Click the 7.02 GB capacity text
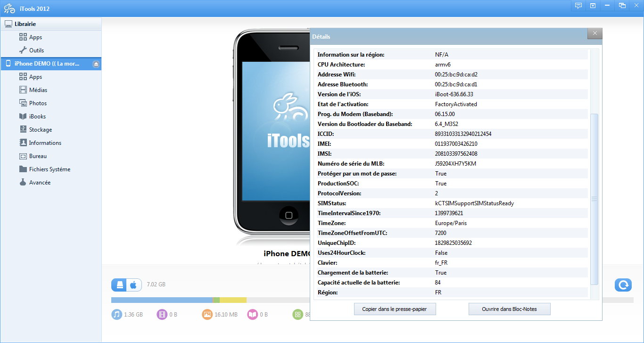This screenshot has width=644, height=343. [x=156, y=284]
